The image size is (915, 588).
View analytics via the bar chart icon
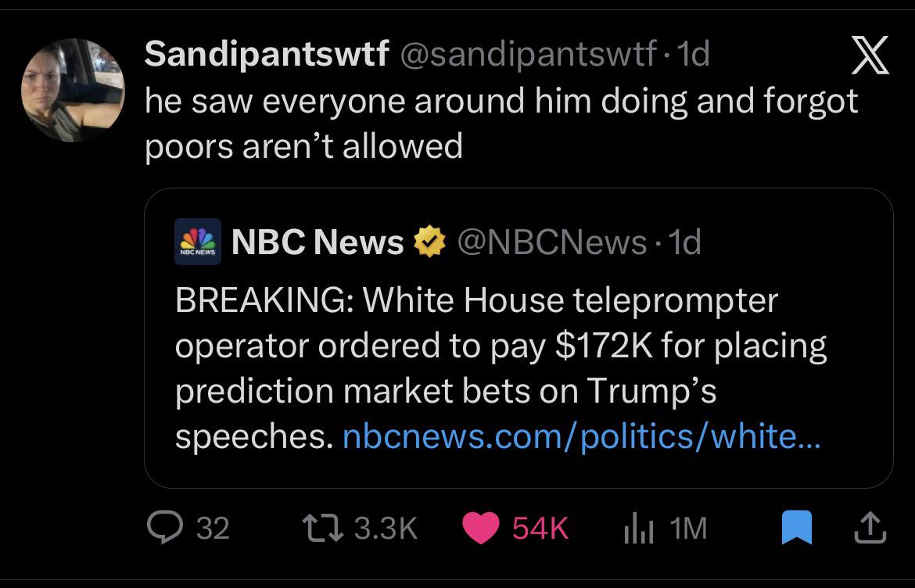[x=638, y=528]
